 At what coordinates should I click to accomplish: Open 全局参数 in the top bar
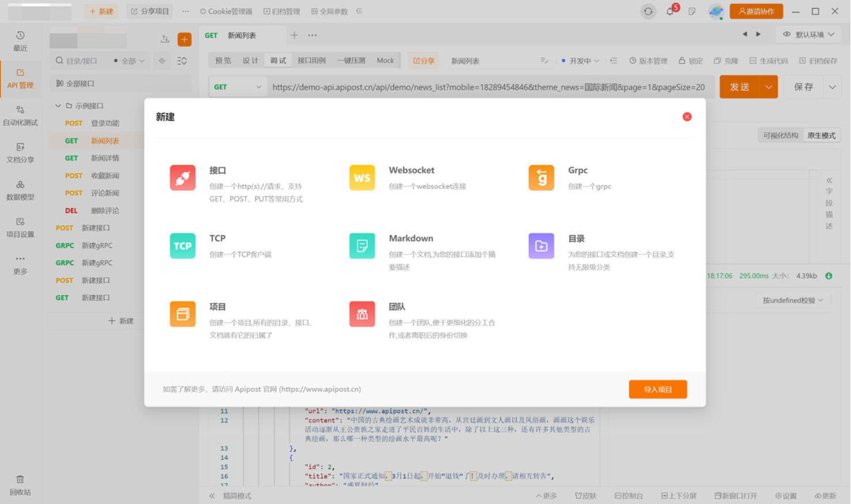coord(330,11)
